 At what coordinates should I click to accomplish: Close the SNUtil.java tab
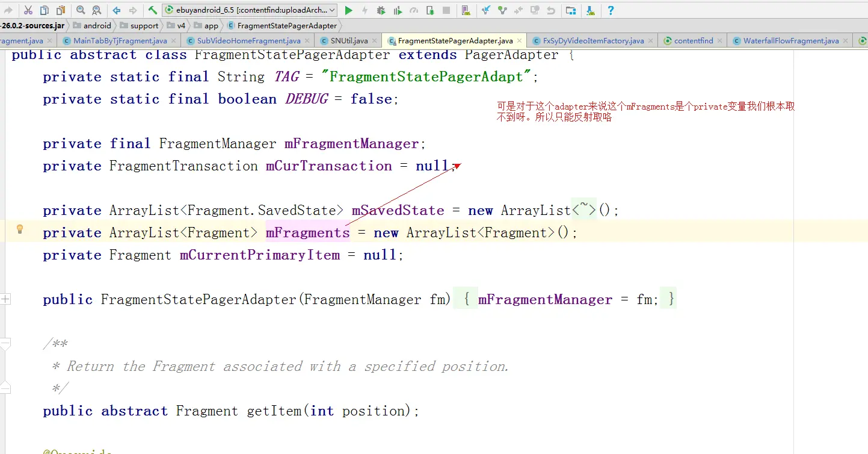[374, 41]
